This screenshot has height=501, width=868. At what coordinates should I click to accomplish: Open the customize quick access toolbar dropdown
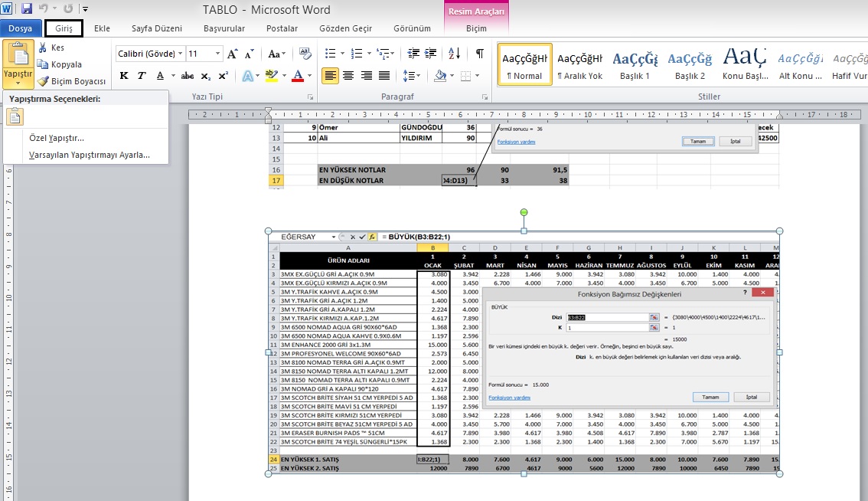(x=85, y=9)
